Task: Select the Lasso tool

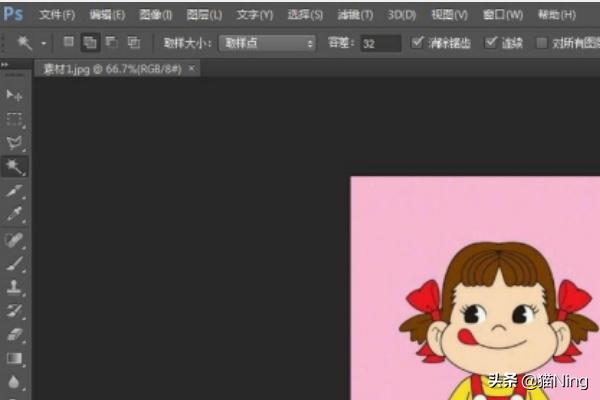Action: coord(15,143)
